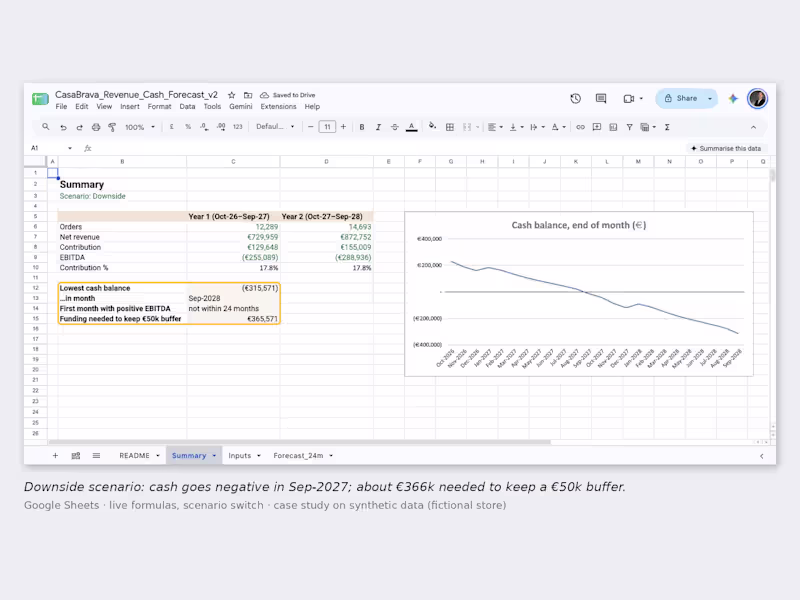
Task: Open the text colour picker
Action: pyautogui.click(x=411, y=127)
